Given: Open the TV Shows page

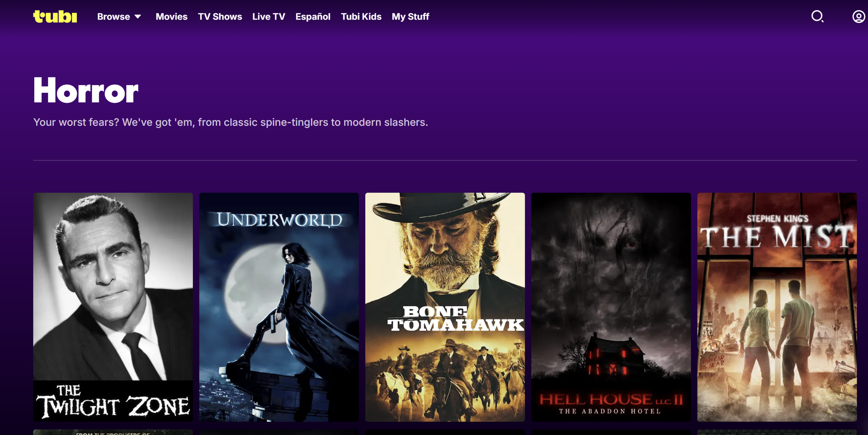Looking at the screenshot, I should click(x=220, y=17).
